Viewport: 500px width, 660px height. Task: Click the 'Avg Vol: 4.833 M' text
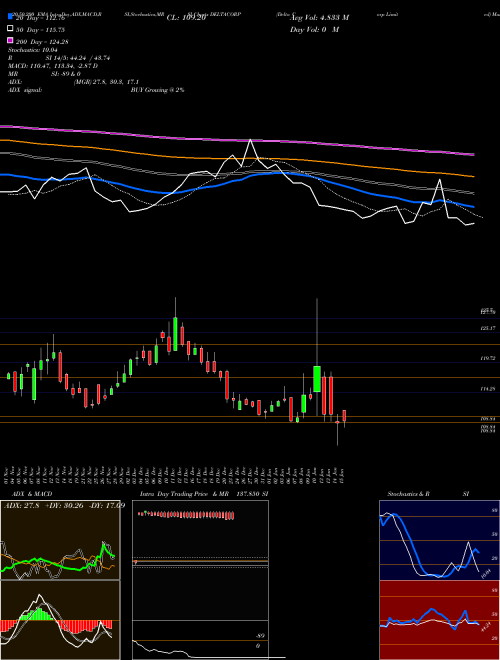319,18
